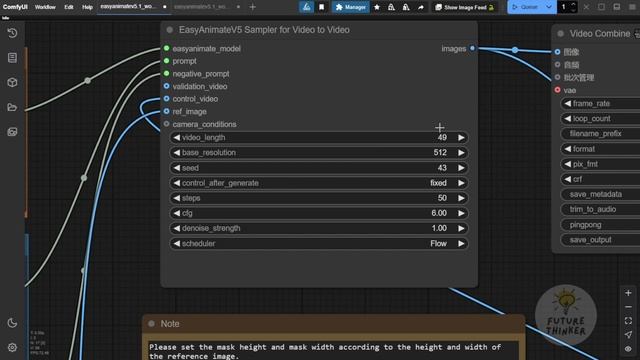This screenshot has height=360, width=640.
Task: Click the second unload models icon before share
Action: (406, 7)
